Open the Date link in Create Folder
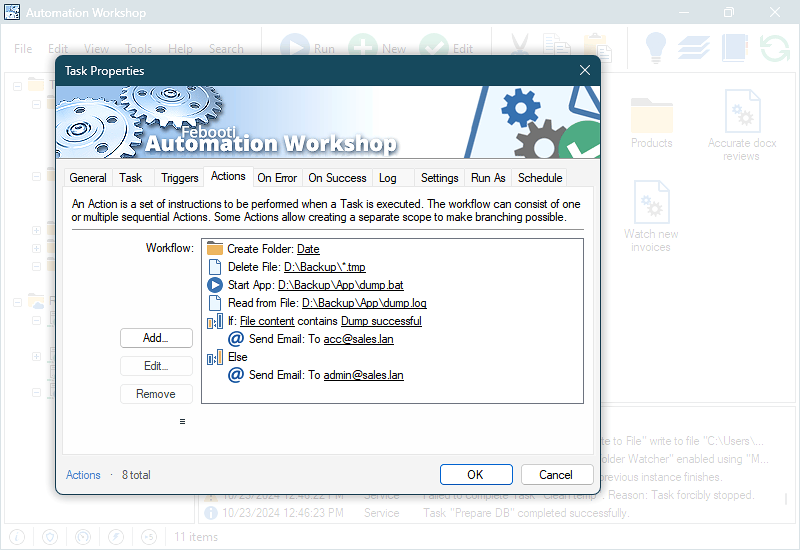Viewport: 800px width, 550px height. click(x=308, y=249)
